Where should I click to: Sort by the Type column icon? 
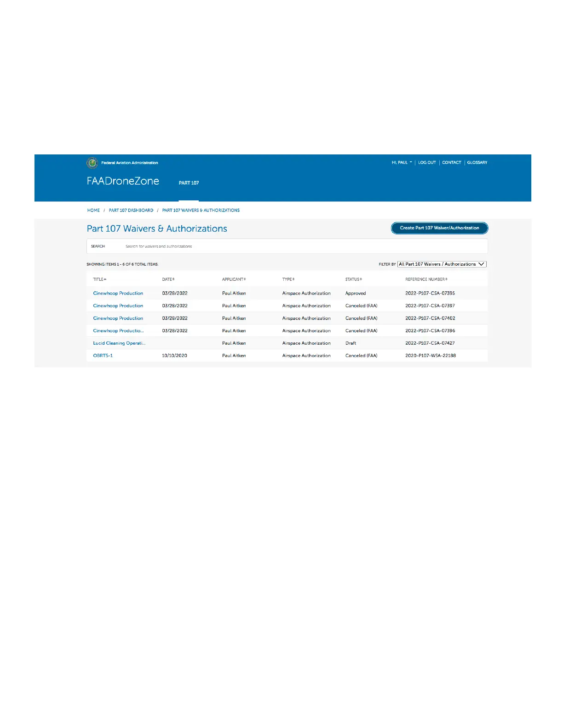(293, 279)
